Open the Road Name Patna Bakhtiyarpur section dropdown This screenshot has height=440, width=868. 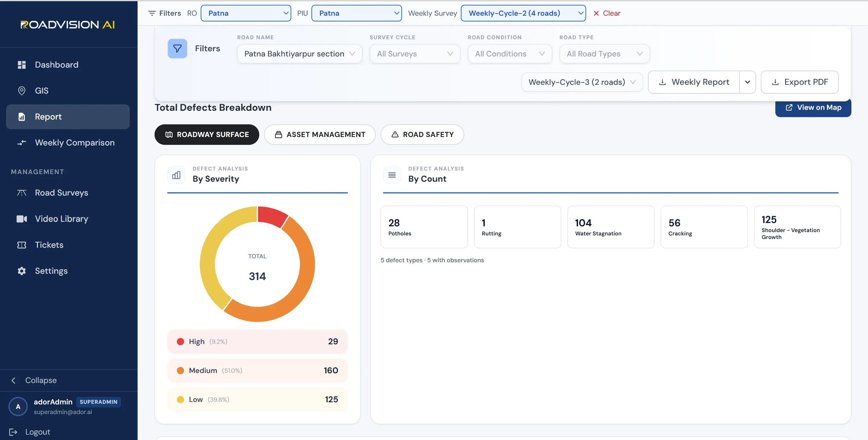(300, 54)
